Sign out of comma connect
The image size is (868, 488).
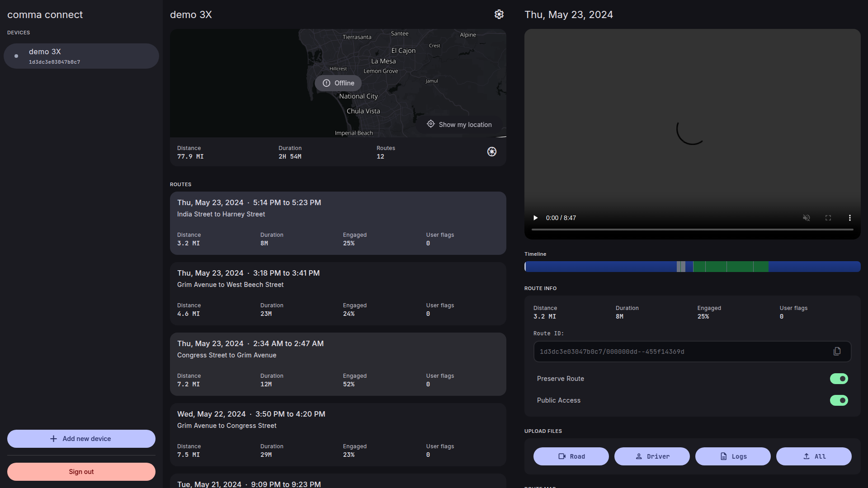[81, 472]
